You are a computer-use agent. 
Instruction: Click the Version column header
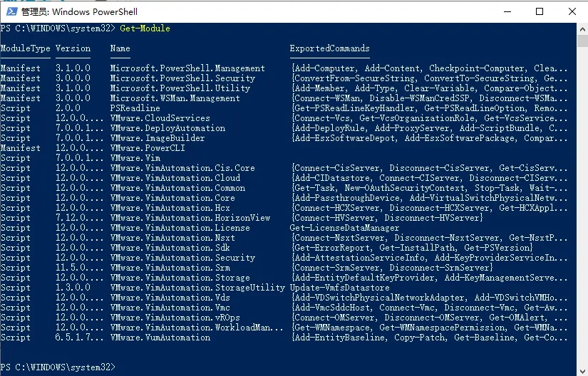click(x=73, y=48)
